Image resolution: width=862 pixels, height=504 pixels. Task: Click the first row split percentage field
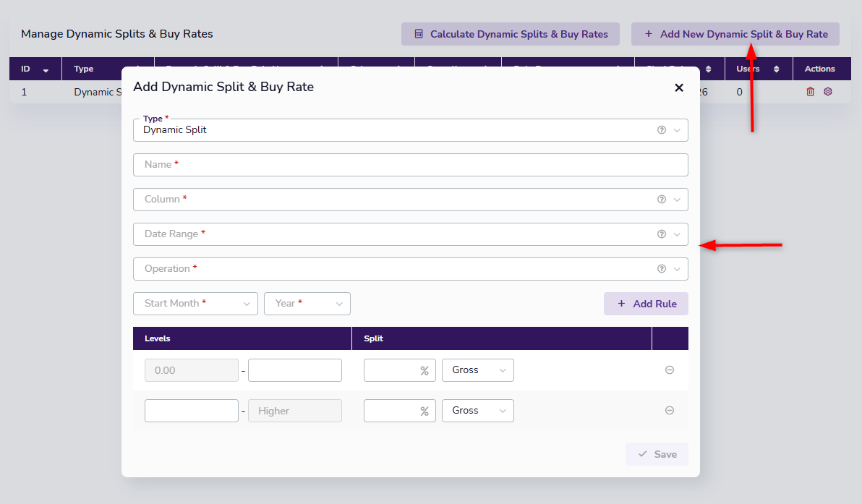point(392,370)
